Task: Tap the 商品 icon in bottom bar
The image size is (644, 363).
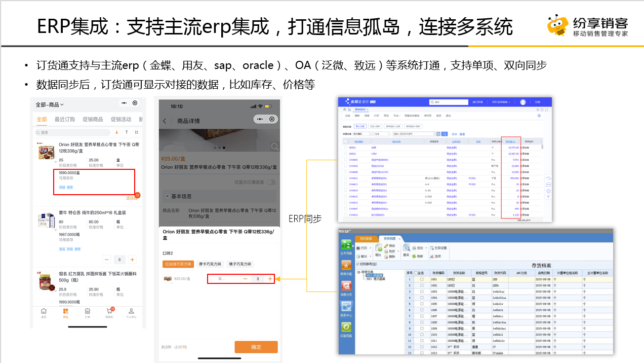Action: [x=65, y=312]
